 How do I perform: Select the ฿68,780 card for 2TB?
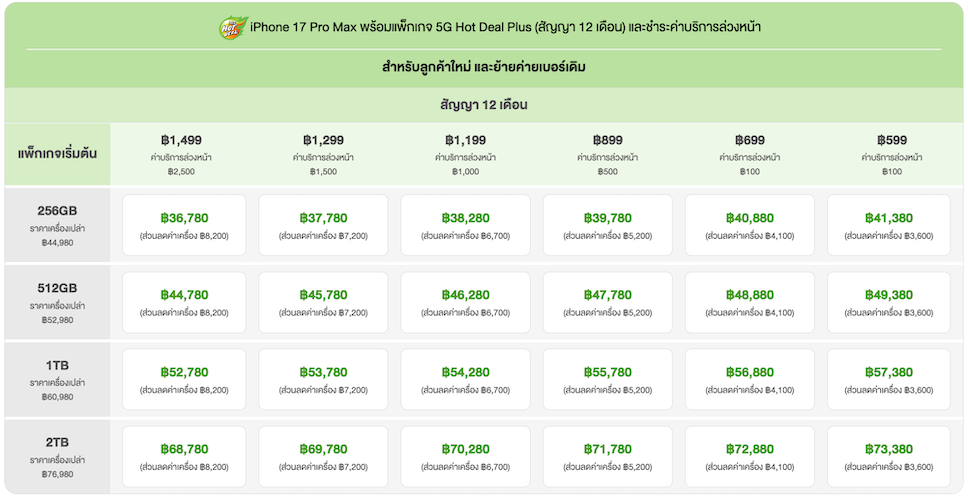(184, 457)
